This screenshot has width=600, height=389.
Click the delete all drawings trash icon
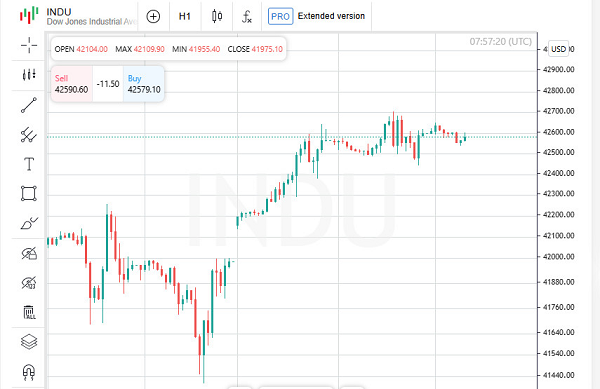click(x=29, y=313)
